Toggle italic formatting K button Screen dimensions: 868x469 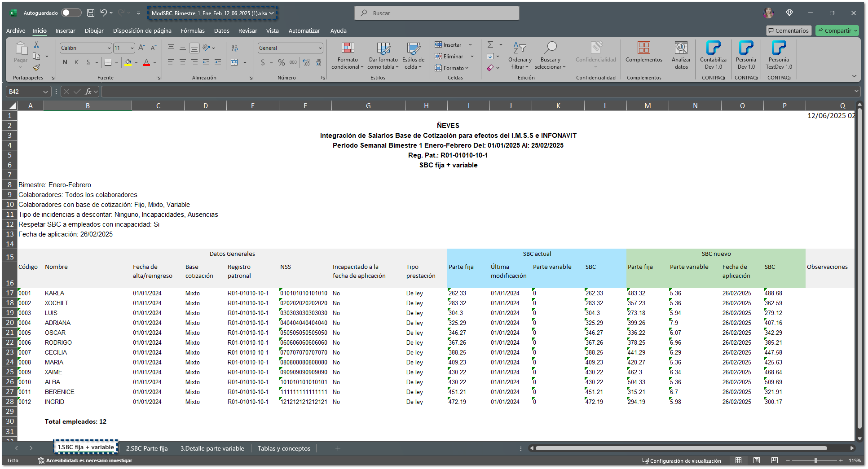coord(76,62)
